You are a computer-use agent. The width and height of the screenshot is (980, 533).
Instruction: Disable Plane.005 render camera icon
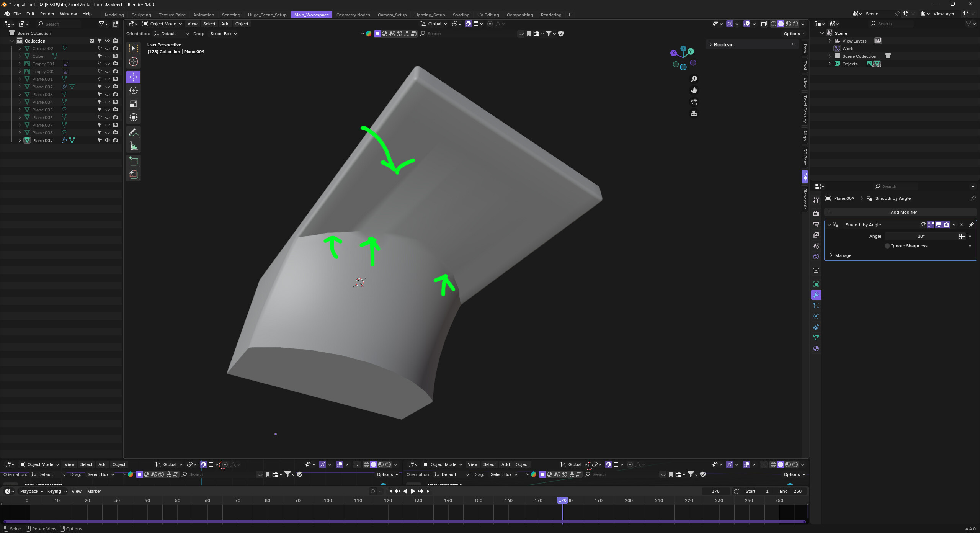click(115, 110)
